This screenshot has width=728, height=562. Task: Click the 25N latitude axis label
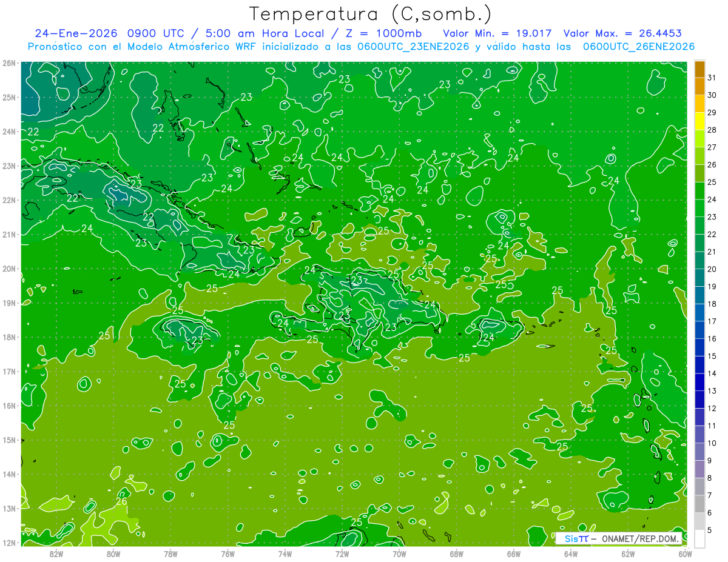[8, 97]
